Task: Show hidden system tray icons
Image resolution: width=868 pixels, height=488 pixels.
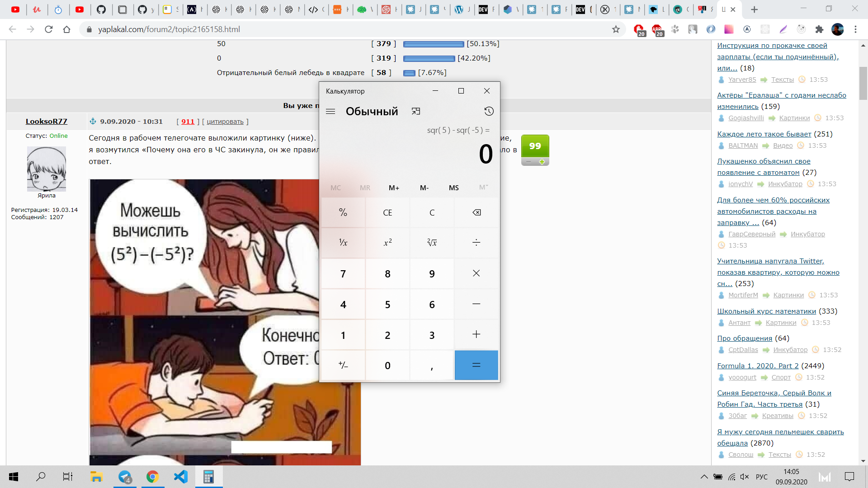Action: pyautogui.click(x=704, y=477)
